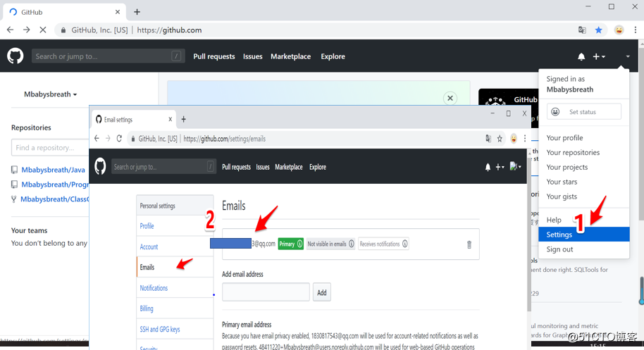Open Profile in Personal settings sidebar

tap(147, 226)
